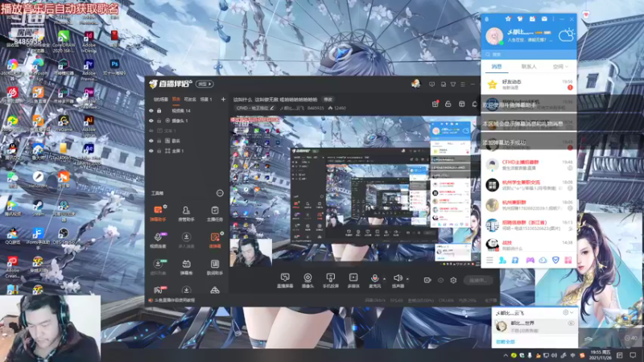Image resolution: width=644 pixels, height=362 pixels.
Task: Click the QQ profile avatar
Action: pyautogui.click(x=494, y=36)
